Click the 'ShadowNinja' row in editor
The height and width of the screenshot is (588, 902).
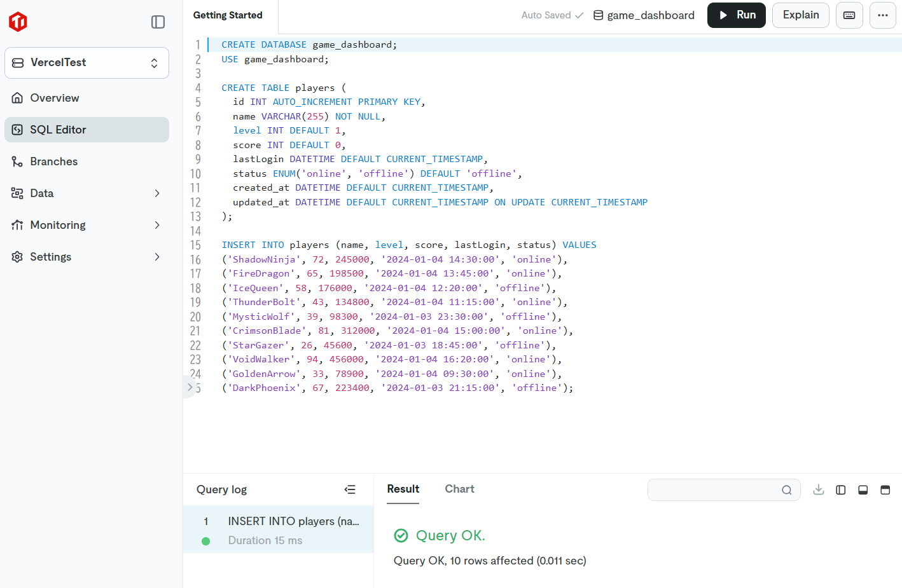[394, 259]
